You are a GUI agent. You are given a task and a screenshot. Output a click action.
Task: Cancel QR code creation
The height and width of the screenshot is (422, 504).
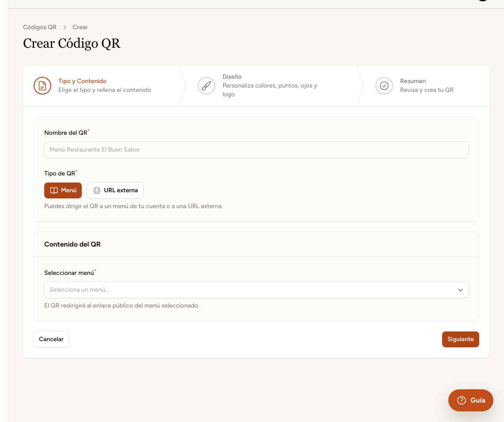tap(51, 339)
